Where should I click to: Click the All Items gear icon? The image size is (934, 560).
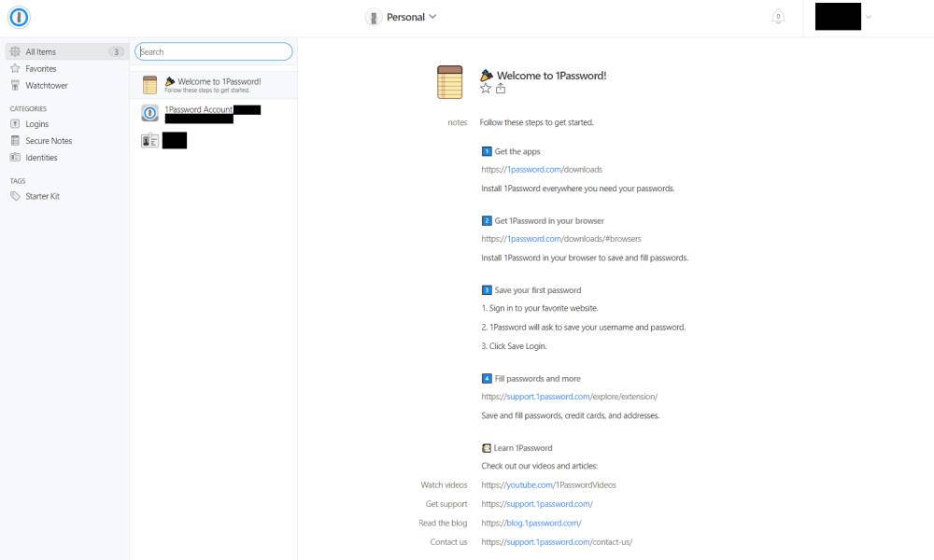coord(16,51)
